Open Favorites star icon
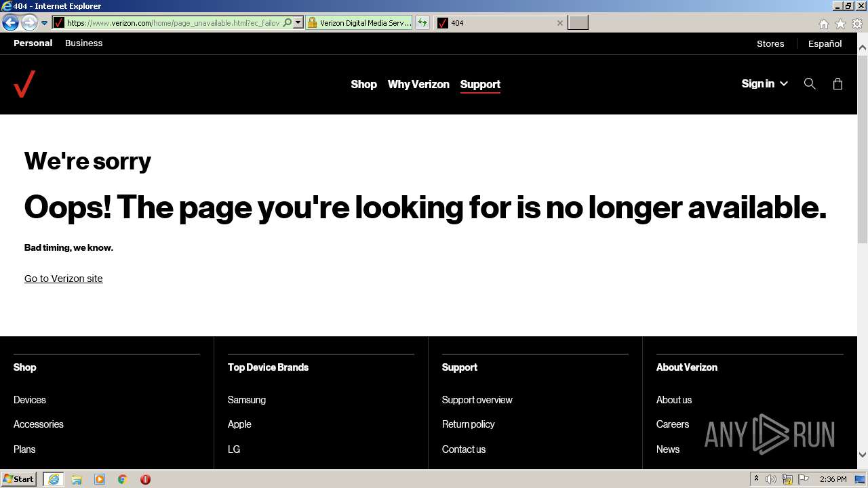The height and width of the screenshot is (488, 868). point(840,24)
